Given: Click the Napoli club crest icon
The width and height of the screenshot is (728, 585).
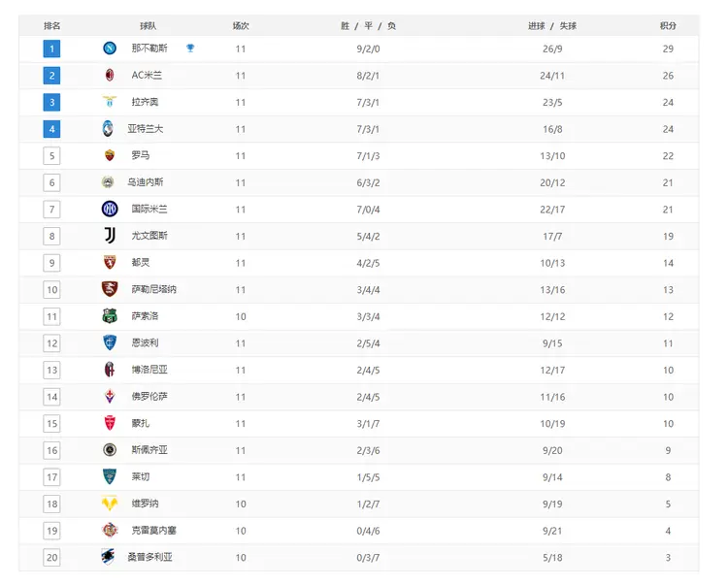Looking at the screenshot, I should (110, 48).
